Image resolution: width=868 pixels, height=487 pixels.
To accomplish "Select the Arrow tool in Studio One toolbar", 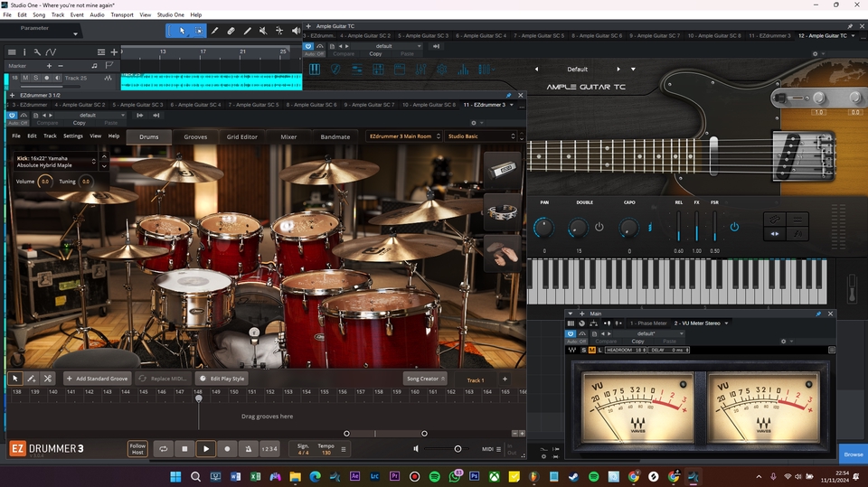I will 182,31.
